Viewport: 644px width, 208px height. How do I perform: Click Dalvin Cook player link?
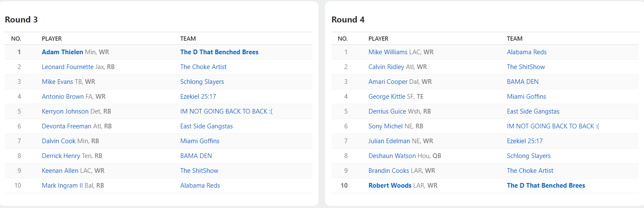[59, 141]
